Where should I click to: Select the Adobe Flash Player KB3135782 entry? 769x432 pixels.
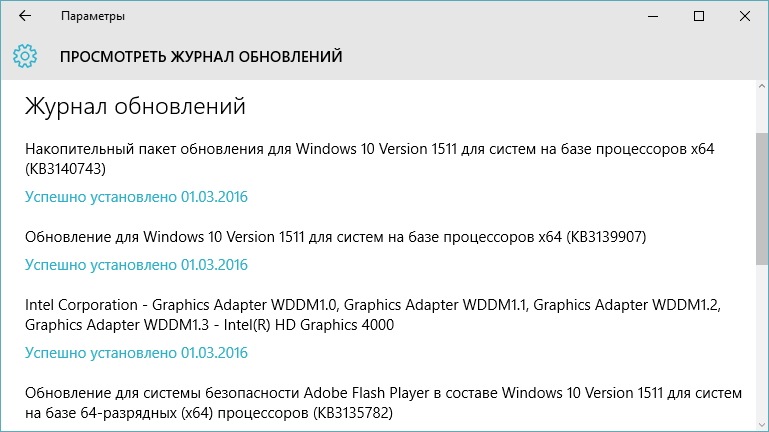coord(384,403)
